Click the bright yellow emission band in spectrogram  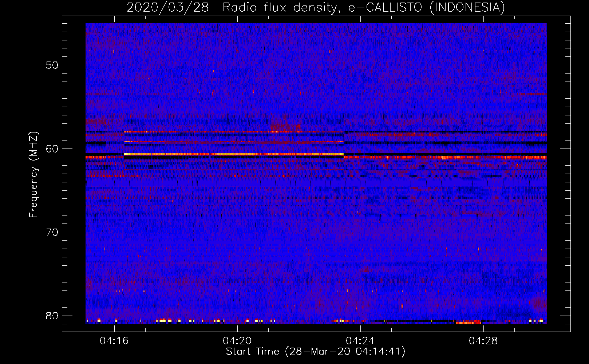click(234, 154)
